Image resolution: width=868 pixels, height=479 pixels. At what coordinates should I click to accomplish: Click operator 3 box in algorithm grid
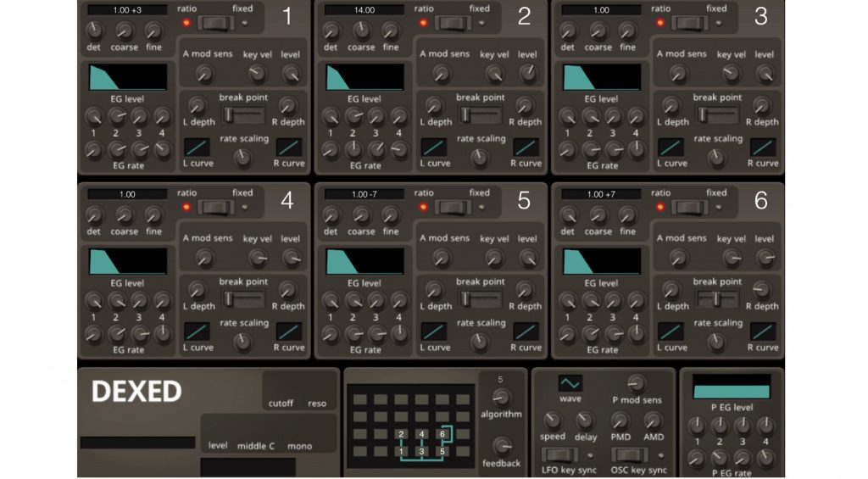422,451
